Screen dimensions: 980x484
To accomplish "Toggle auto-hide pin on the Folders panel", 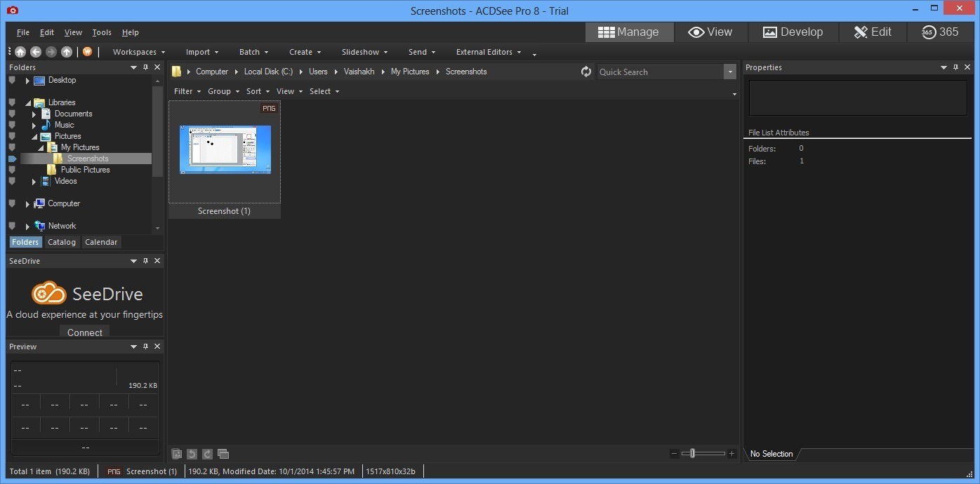I will click(x=145, y=67).
